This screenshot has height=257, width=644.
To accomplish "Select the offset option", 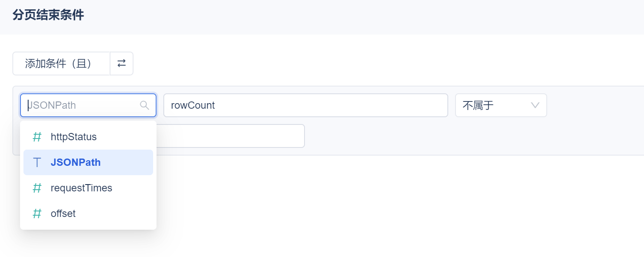I will [63, 214].
